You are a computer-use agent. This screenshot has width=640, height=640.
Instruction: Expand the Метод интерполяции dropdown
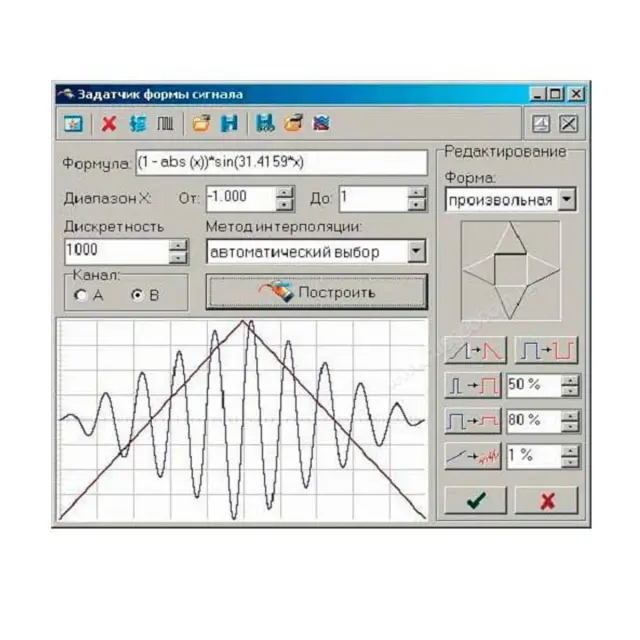(416, 252)
